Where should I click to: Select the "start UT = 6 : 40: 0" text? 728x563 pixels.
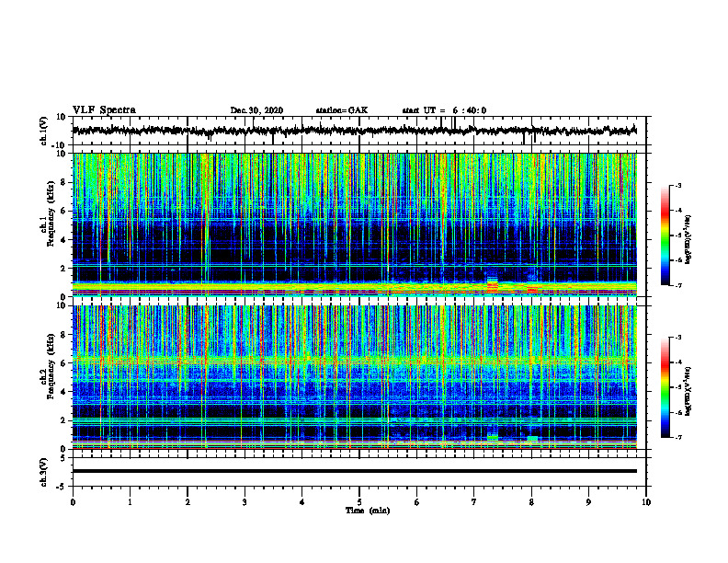point(444,110)
